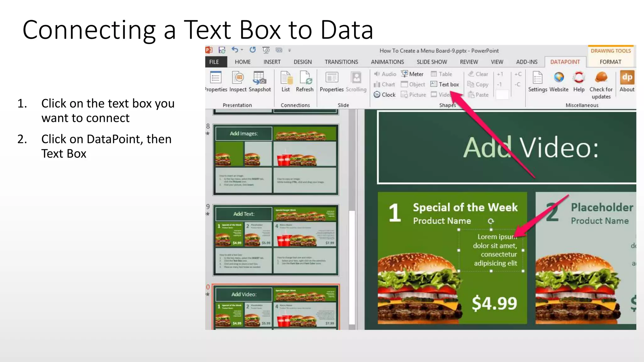
Task: Click the first 'Product Name' subtitle
Action: pos(442,221)
